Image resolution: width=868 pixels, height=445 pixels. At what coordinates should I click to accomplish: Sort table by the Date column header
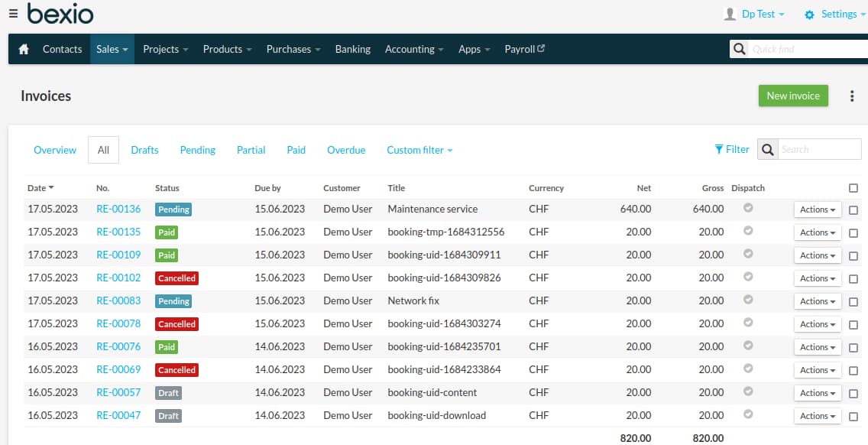tap(40, 188)
